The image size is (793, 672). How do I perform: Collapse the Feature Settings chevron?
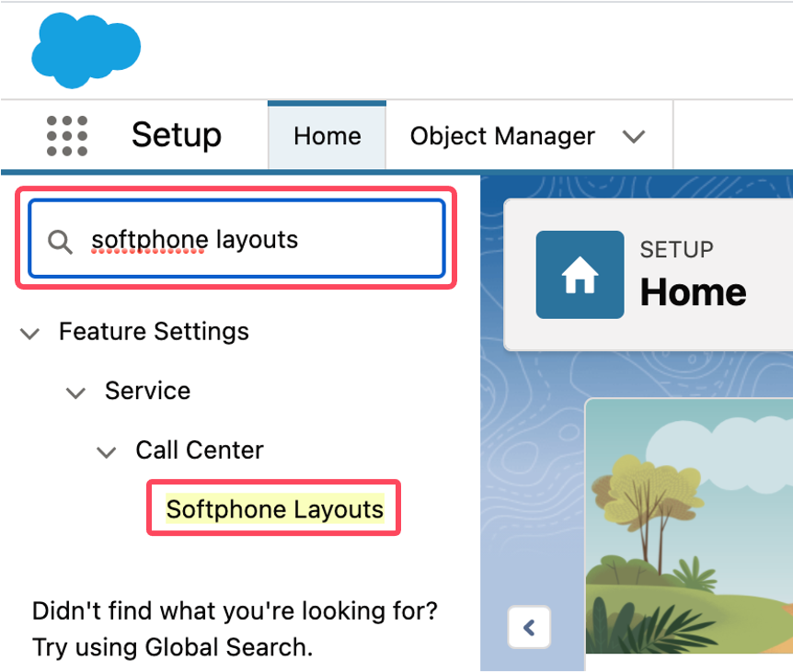29,333
